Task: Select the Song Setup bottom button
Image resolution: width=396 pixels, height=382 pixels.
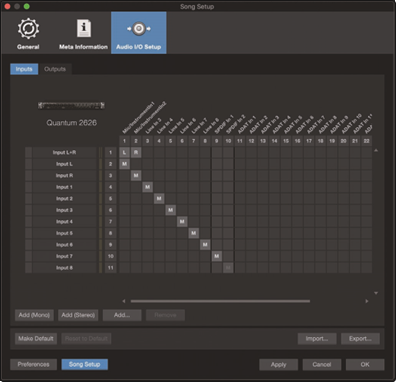Action: pos(85,364)
